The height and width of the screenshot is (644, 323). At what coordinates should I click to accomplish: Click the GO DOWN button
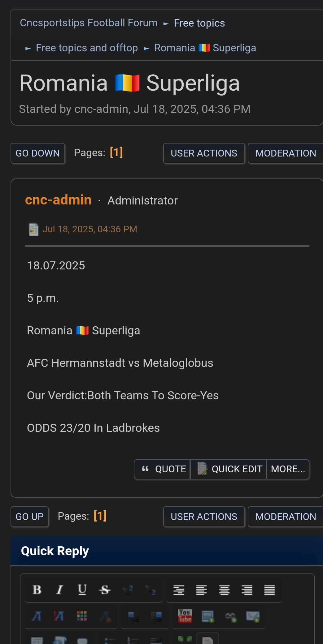tap(38, 153)
